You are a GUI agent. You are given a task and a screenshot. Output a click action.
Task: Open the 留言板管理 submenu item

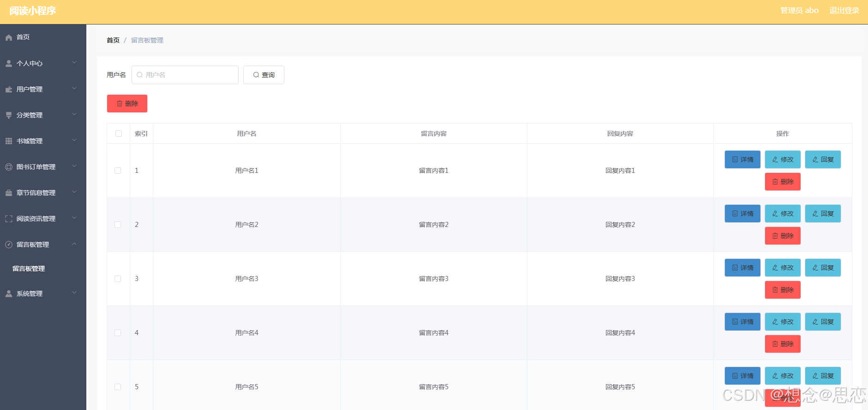point(43,269)
